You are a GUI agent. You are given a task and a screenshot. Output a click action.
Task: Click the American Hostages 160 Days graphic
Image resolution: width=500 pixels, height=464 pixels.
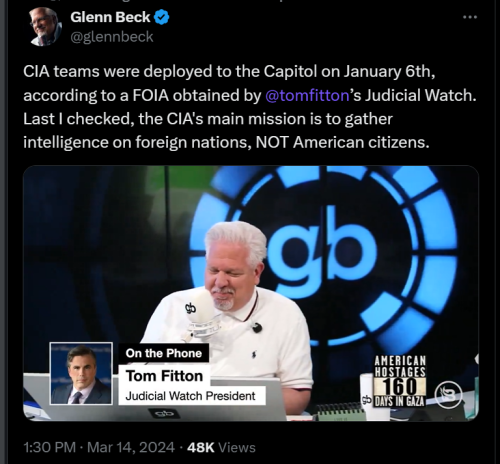(400, 381)
